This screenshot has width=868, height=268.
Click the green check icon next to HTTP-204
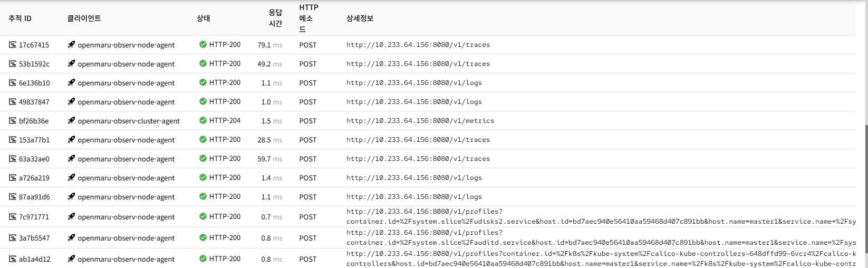click(203, 120)
